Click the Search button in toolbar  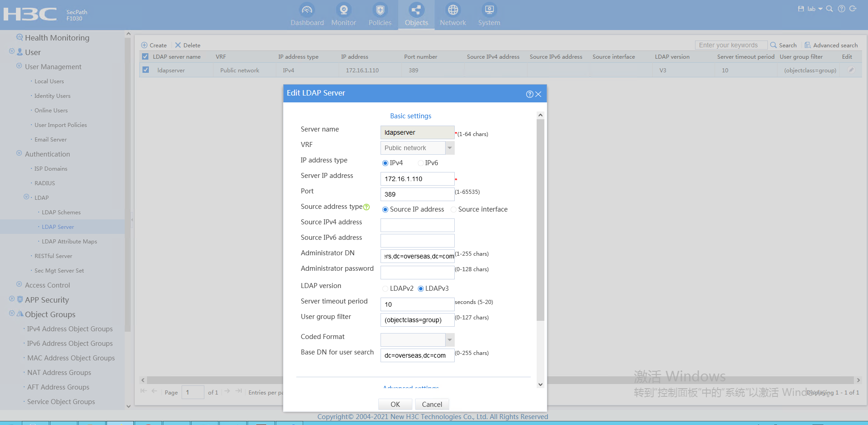(783, 45)
